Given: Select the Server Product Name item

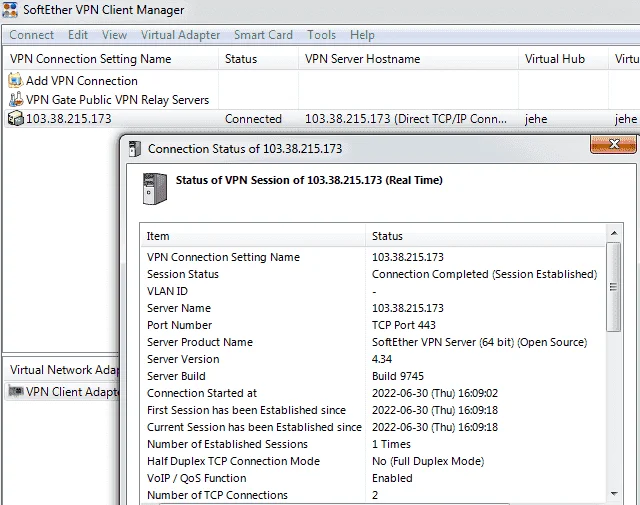Looking at the screenshot, I should point(200,342).
